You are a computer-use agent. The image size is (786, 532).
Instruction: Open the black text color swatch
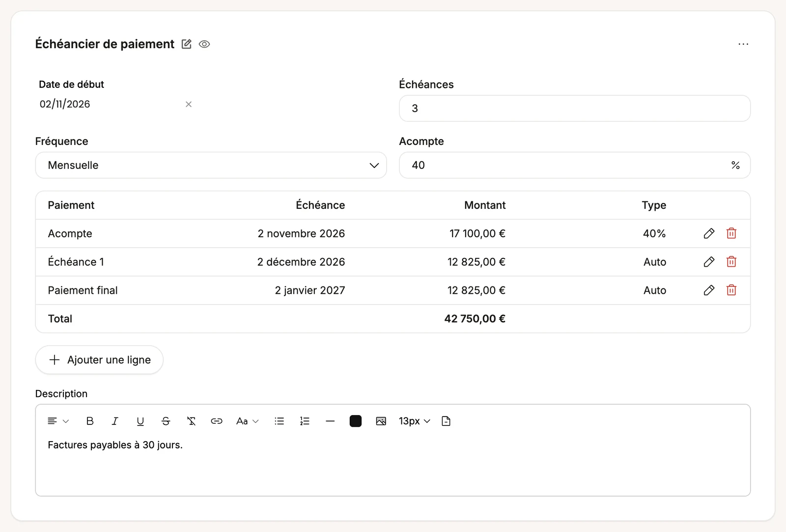click(356, 421)
